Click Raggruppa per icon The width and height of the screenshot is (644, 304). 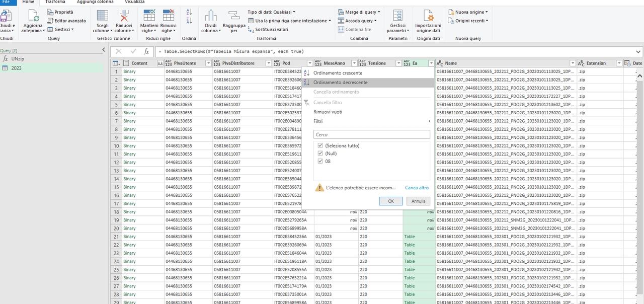coord(234,16)
